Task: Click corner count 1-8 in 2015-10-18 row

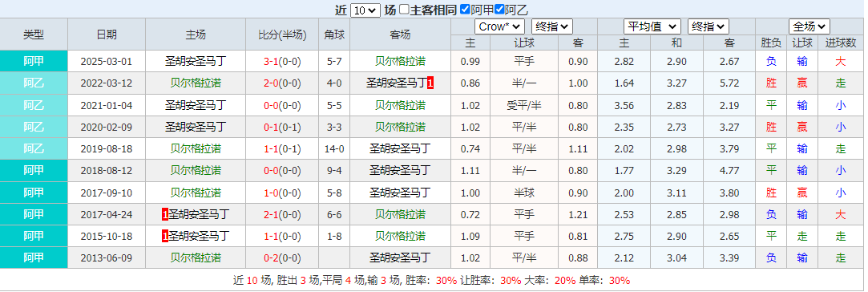Action: coord(334,236)
